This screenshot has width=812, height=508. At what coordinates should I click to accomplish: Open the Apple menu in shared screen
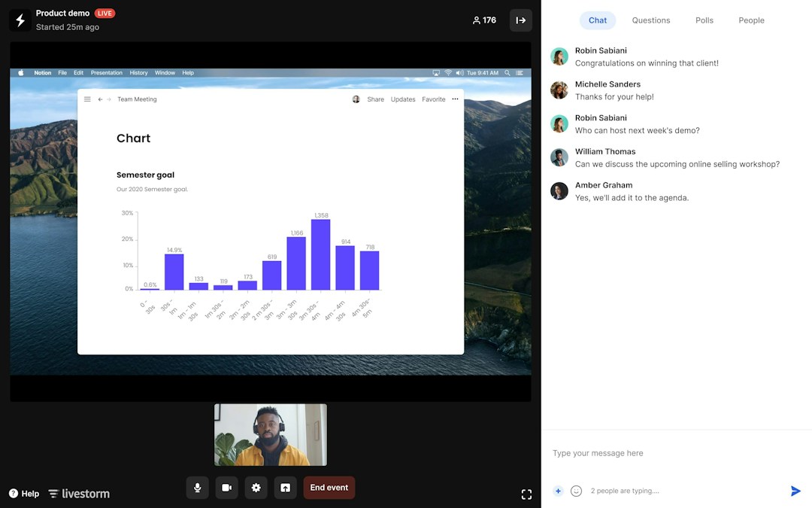pyautogui.click(x=21, y=73)
